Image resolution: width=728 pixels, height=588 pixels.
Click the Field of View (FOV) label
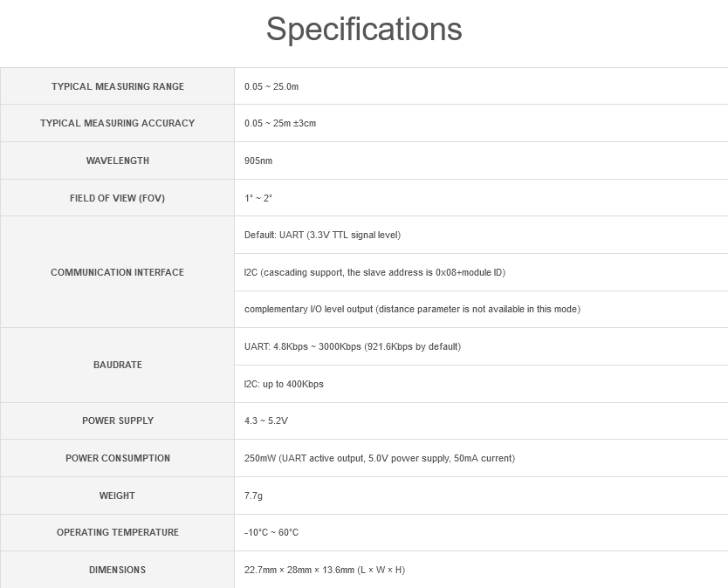(x=118, y=198)
